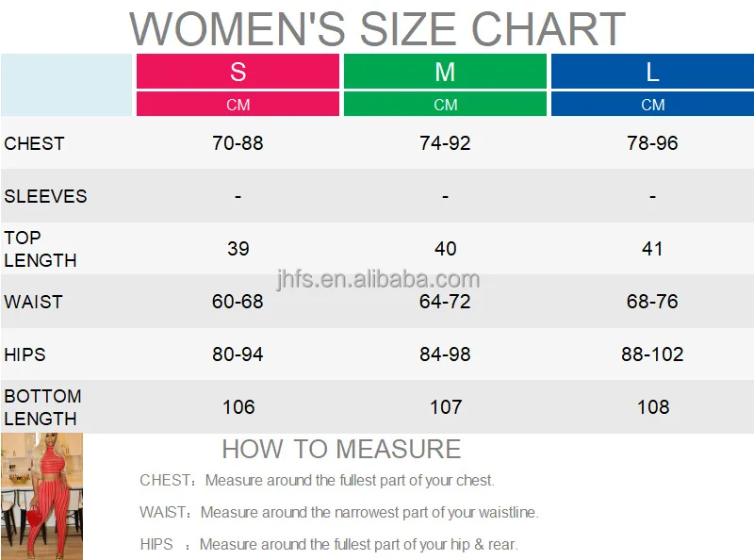Select the L chest value 78-96
754x560 pixels.
pos(652,143)
